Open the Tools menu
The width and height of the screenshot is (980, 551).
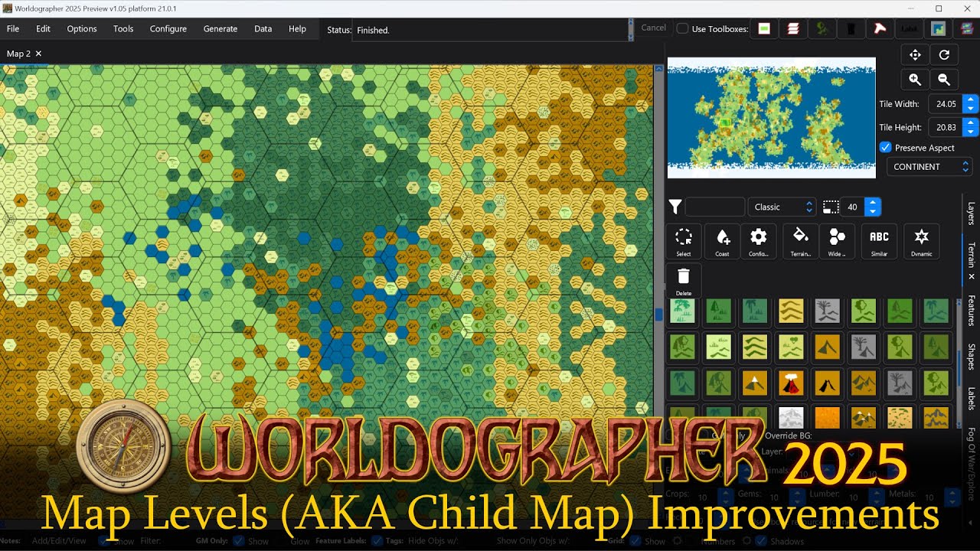123,29
